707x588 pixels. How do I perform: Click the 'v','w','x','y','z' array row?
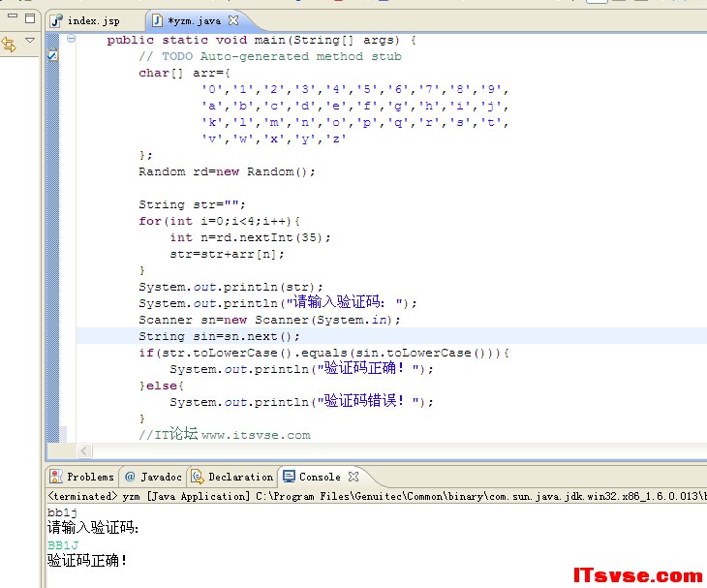pos(274,139)
